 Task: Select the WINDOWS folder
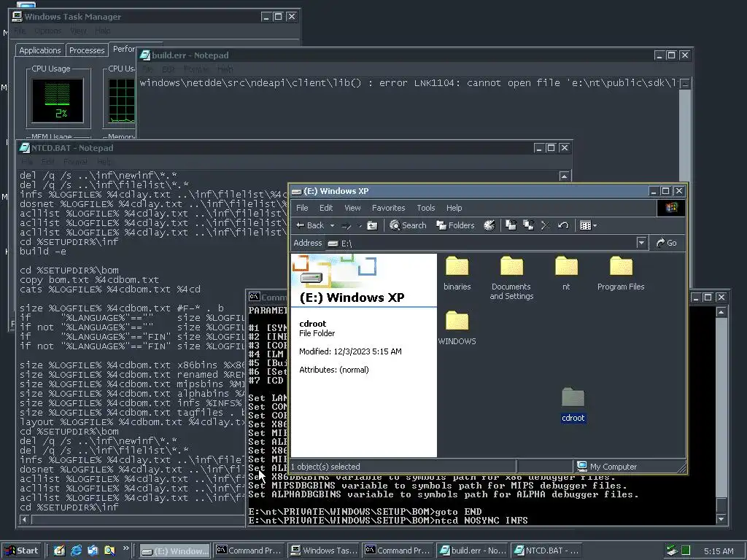click(x=457, y=328)
